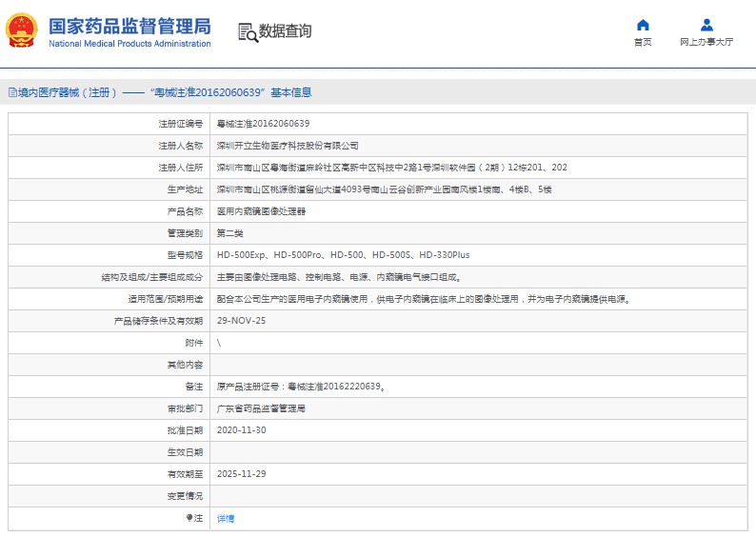Click the 产品名称 row label
Image resolution: width=756 pixels, height=537 pixels.
pos(185,211)
